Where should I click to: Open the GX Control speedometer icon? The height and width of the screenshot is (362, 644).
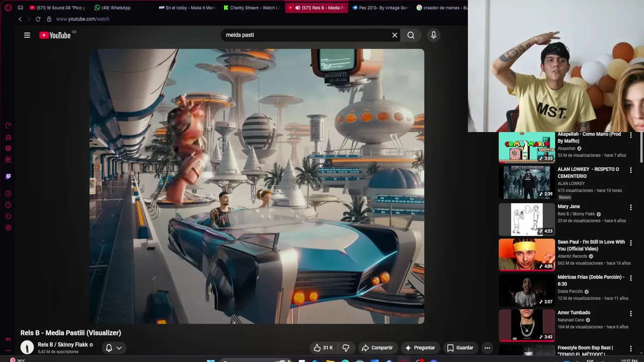pyautogui.click(x=8, y=126)
